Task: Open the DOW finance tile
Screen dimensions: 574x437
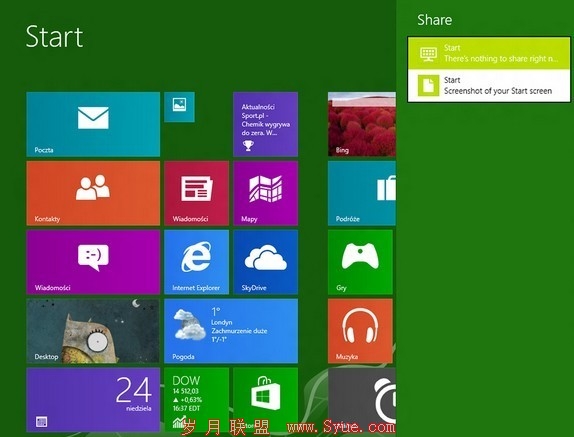Action: click(197, 400)
